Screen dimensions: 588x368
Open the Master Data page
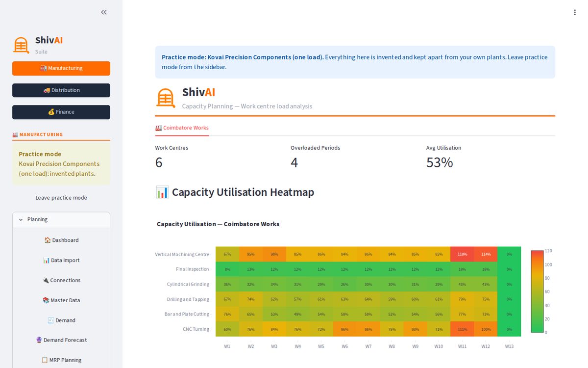tap(61, 300)
